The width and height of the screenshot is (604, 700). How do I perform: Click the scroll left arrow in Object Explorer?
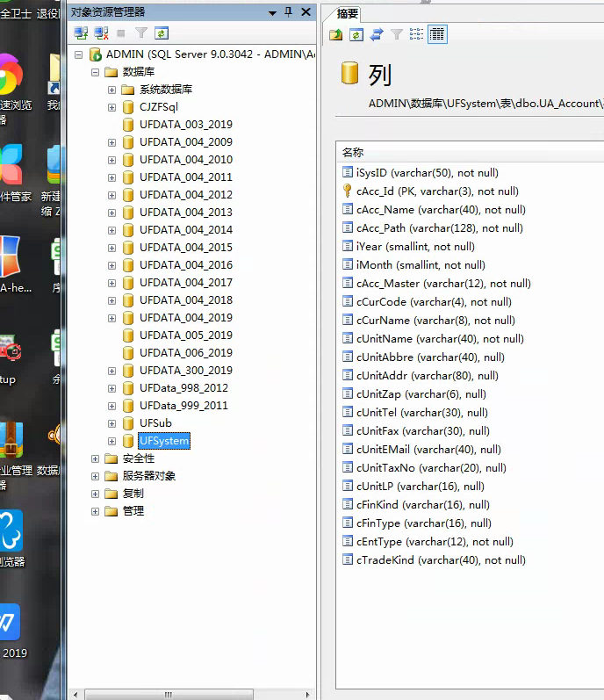point(75,695)
